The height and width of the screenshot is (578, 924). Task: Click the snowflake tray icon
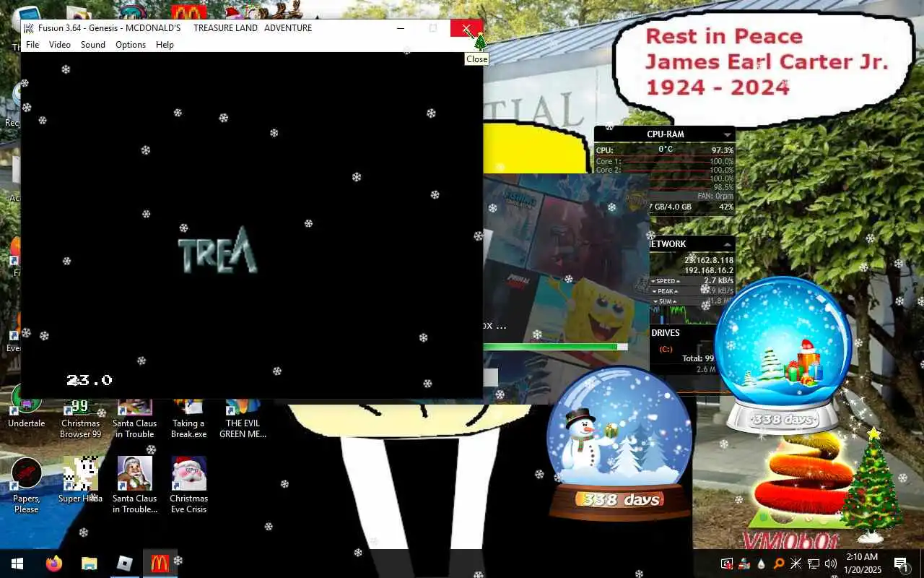click(796, 564)
